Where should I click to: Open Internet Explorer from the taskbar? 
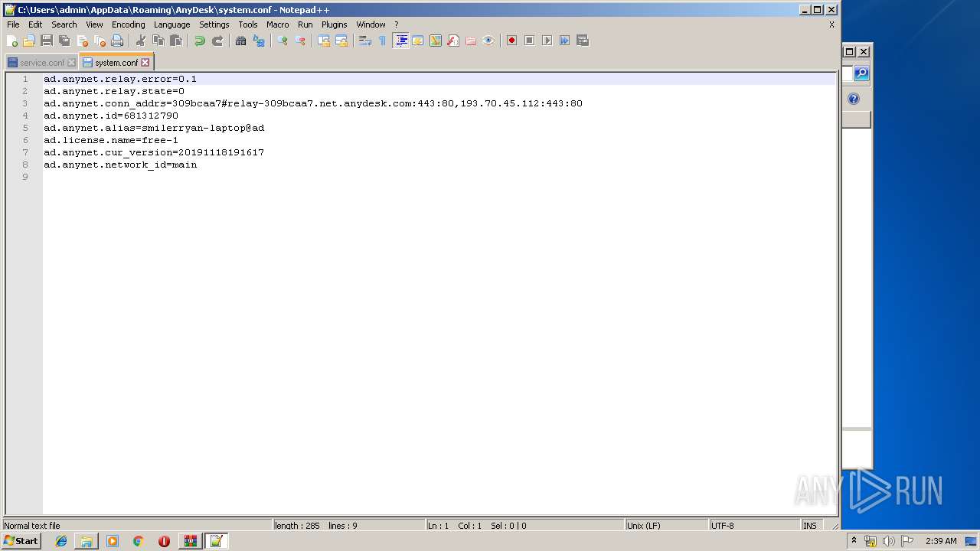point(61,541)
